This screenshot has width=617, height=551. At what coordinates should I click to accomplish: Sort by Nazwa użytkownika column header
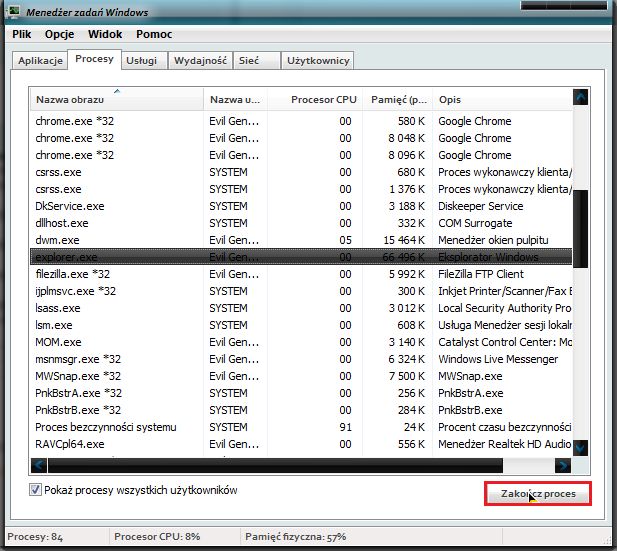[235, 100]
